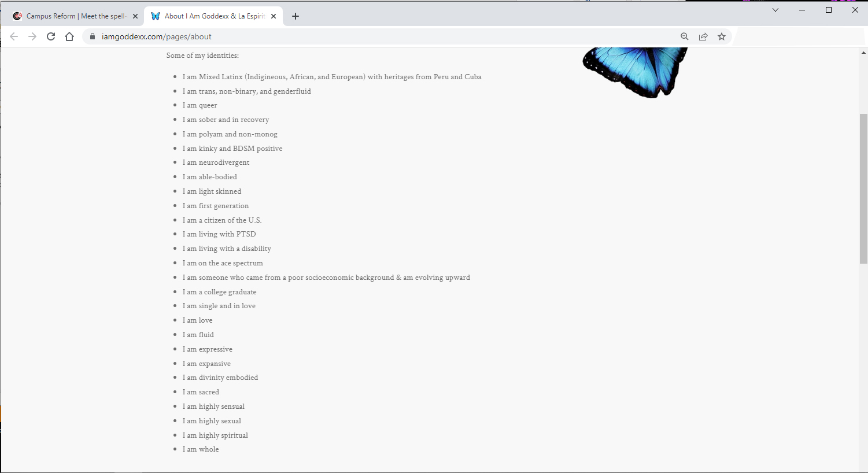Go forward to the next page
Image resolution: width=868 pixels, height=473 pixels.
tap(32, 36)
